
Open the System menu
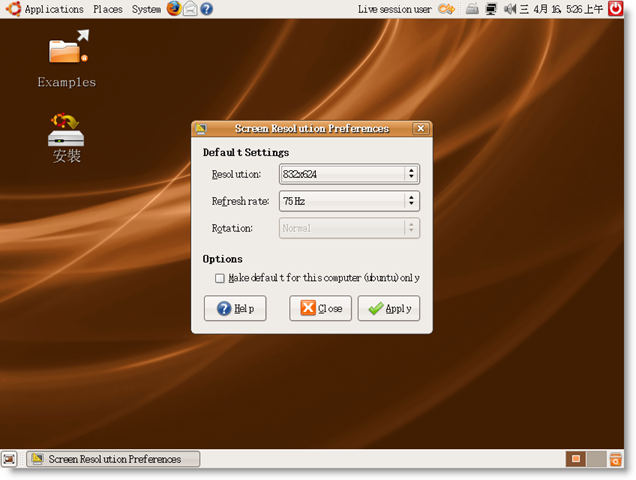[x=146, y=9]
